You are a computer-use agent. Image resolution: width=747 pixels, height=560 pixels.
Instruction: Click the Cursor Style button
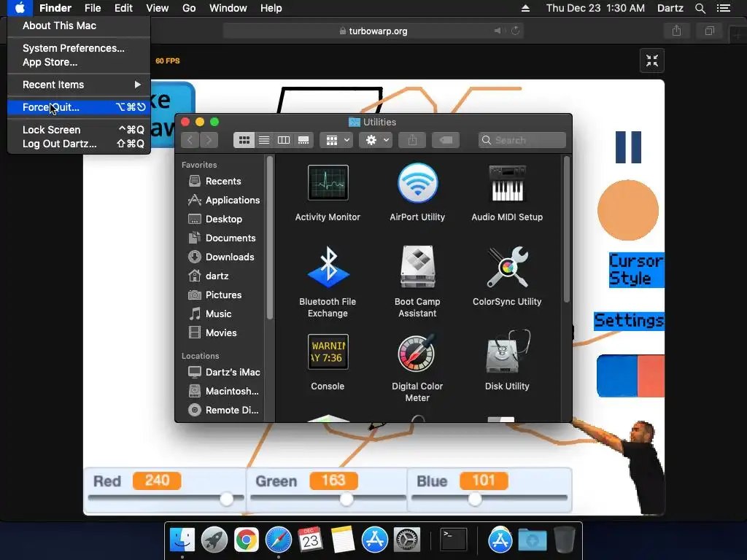pyautogui.click(x=636, y=270)
